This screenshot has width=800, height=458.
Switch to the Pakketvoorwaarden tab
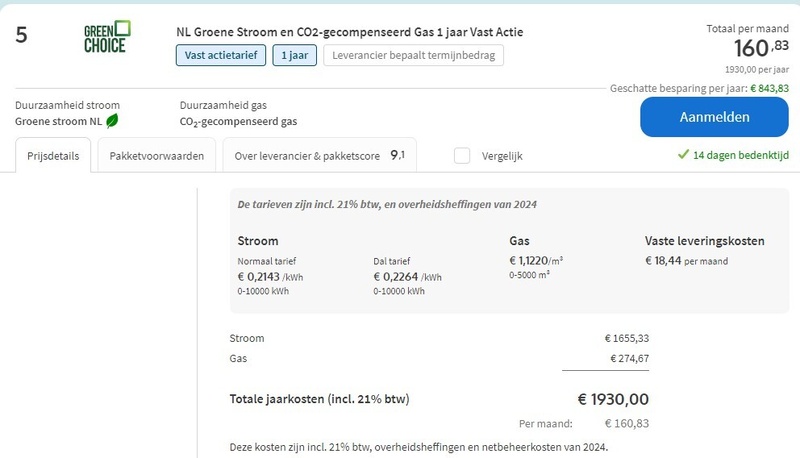tap(157, 156)
